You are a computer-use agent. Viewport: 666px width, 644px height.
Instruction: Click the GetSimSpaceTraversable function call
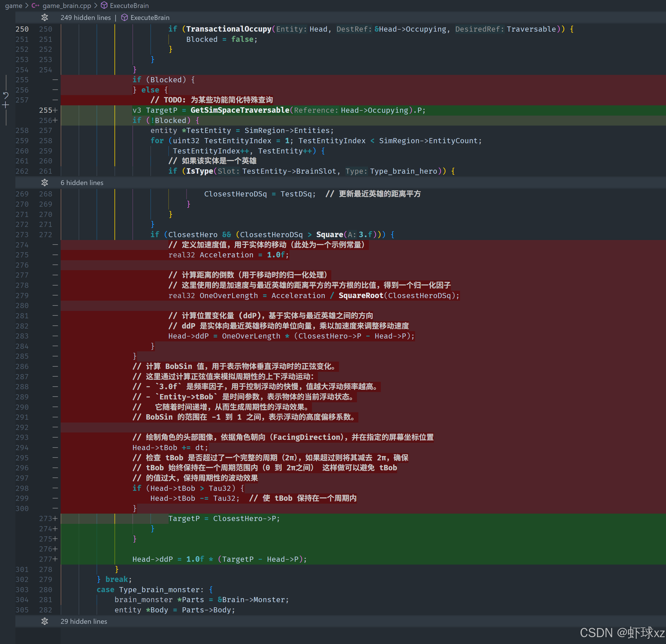click(240, 110)
